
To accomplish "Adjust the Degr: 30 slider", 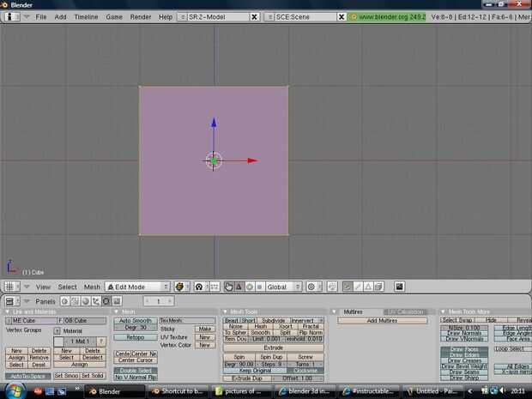I will [x=136, y=328].
